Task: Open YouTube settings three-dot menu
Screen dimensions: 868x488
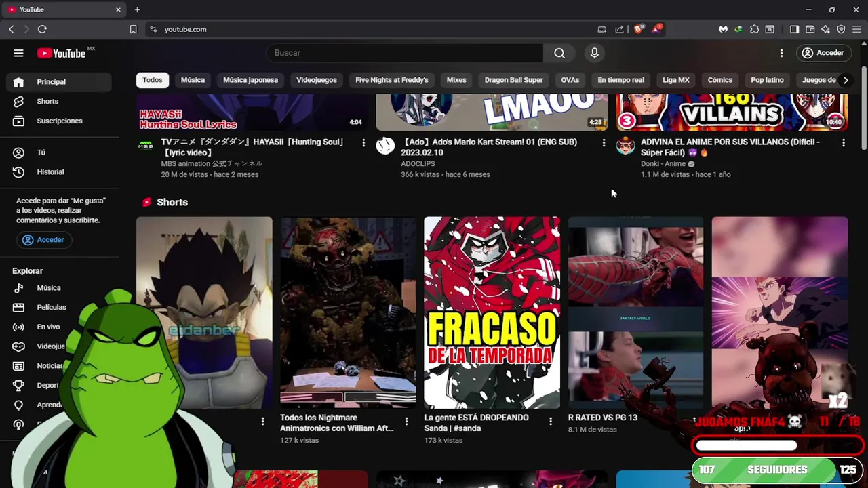Action: click(781, 53)
